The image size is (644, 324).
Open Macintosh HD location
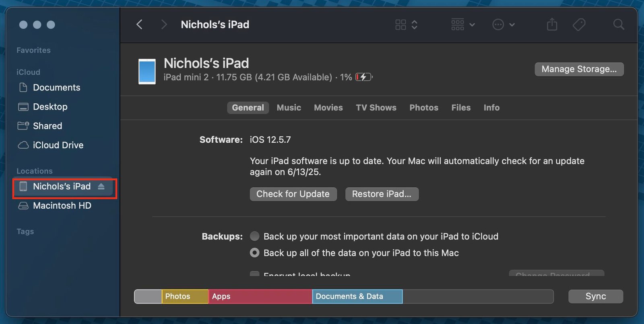click(x=62, y=206)
